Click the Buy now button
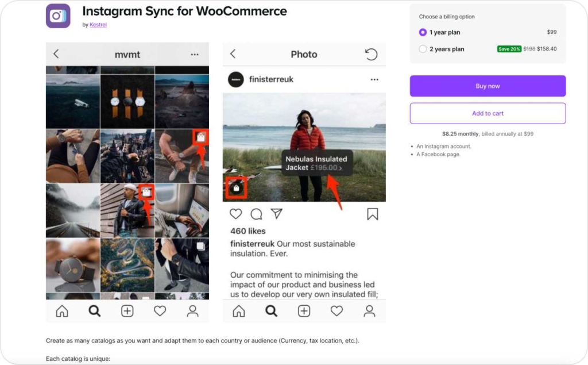Viewport: 588px width, 365px height. tap(488, 86)
